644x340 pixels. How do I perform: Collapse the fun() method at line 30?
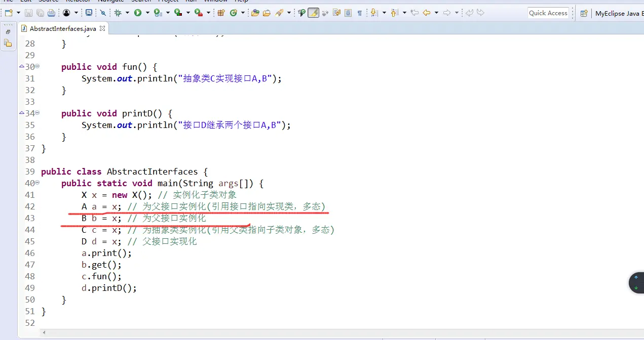[x=37, y=67]
